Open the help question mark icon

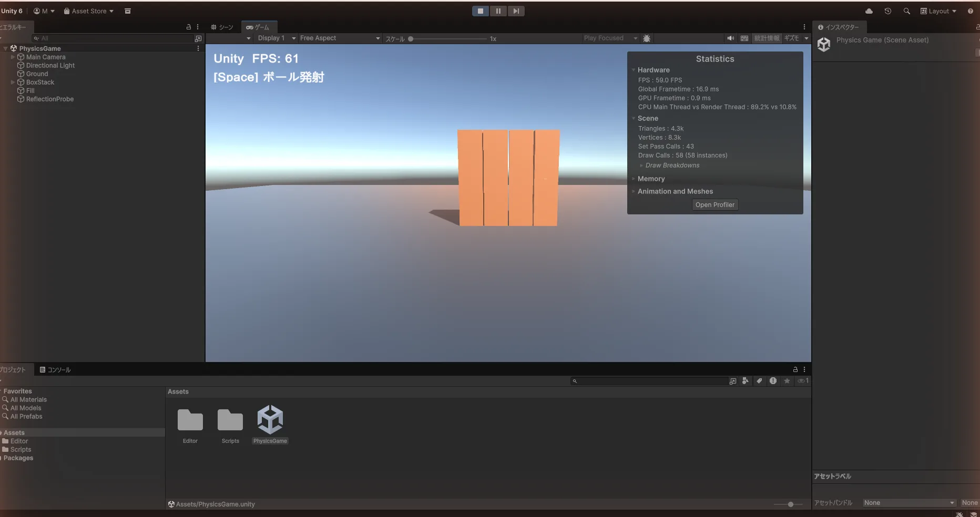[971, 11]
